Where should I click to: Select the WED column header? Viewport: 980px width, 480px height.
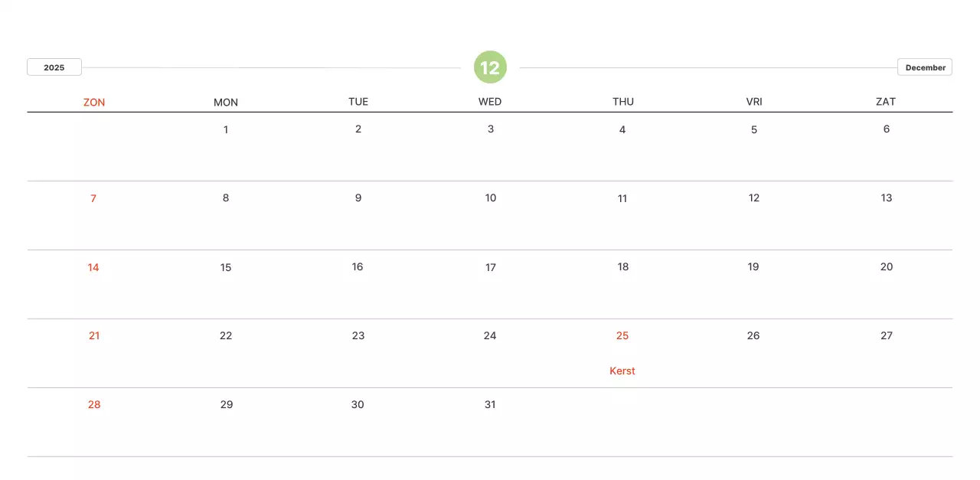click(490, 102)
